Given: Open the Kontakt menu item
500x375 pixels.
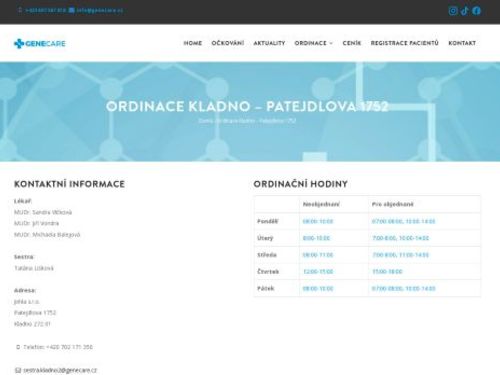Looking at the screenshot, I should click(462, 43).
